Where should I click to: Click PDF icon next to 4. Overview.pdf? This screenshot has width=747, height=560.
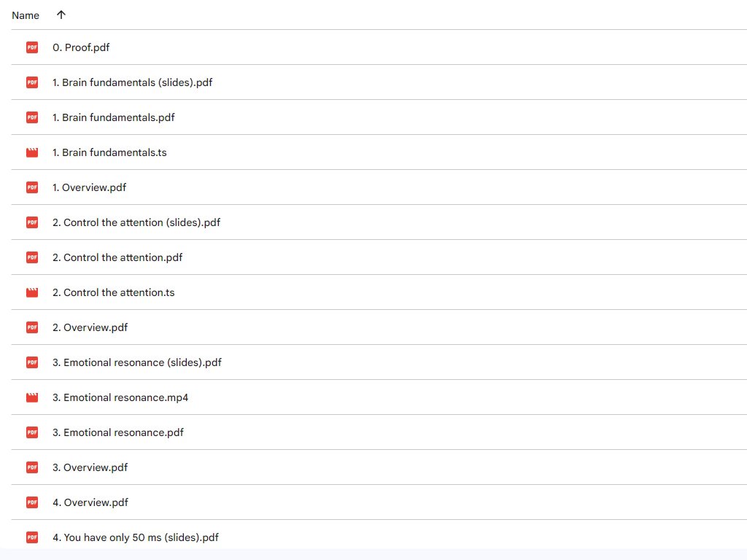tap(32, 502)
